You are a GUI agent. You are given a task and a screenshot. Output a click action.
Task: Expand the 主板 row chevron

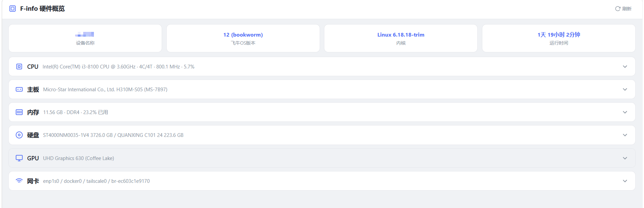[625, 89]
